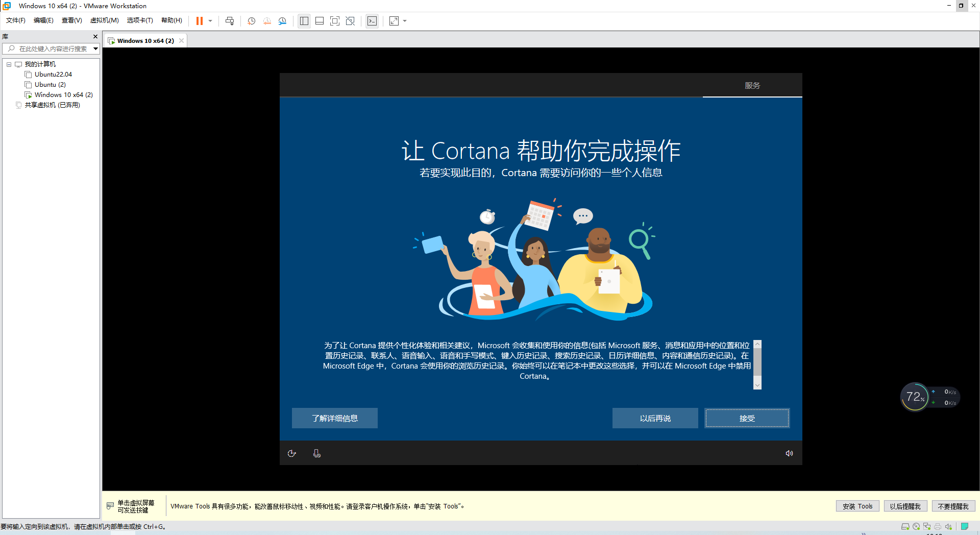Viewport: 980px width, 535px height.
Task: Click the 服务 tab in setup
Action: click(x=752, y=85)
